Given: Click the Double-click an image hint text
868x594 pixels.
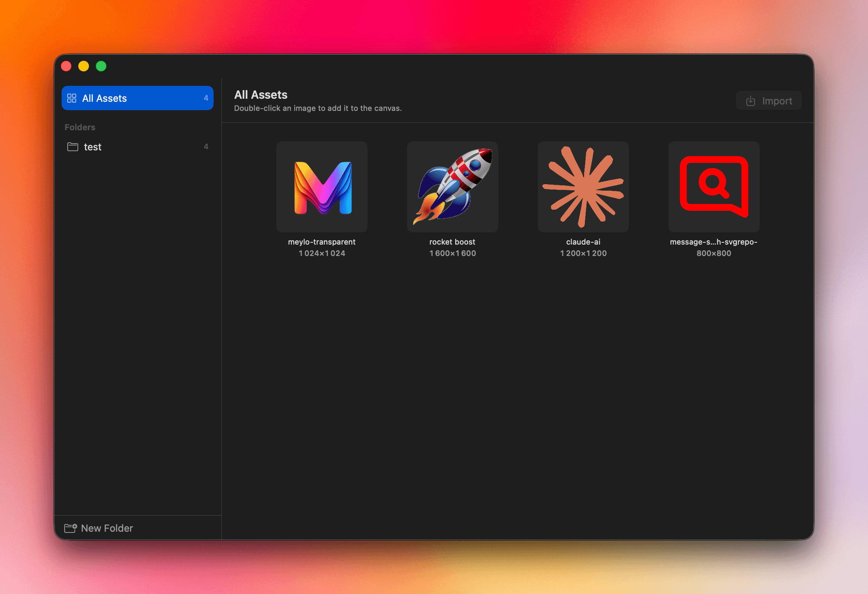Looking at the screenshot, I should (x=318, y=108).
